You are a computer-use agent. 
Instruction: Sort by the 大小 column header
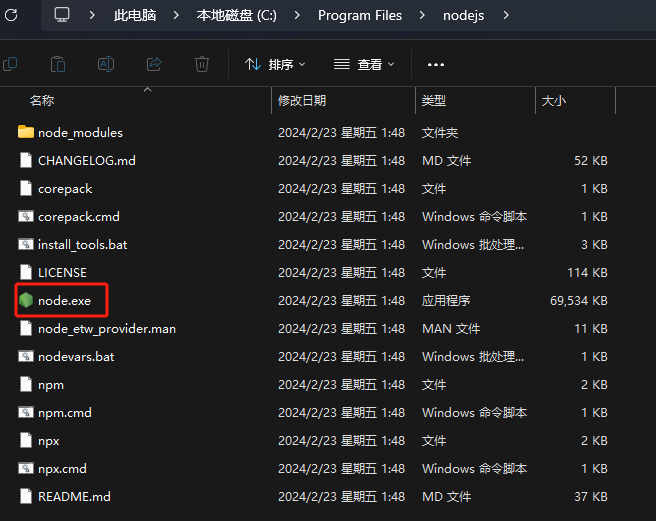pyautogui.click(x=554, y=101)
